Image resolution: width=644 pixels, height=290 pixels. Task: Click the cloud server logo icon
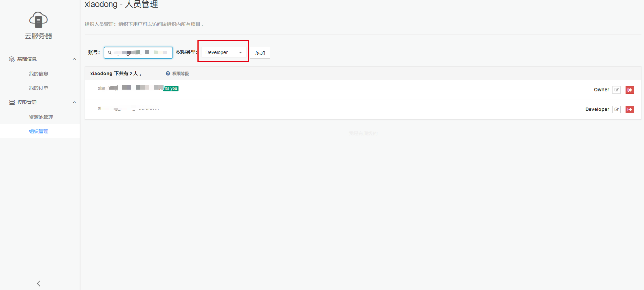(x=38, y=20)
